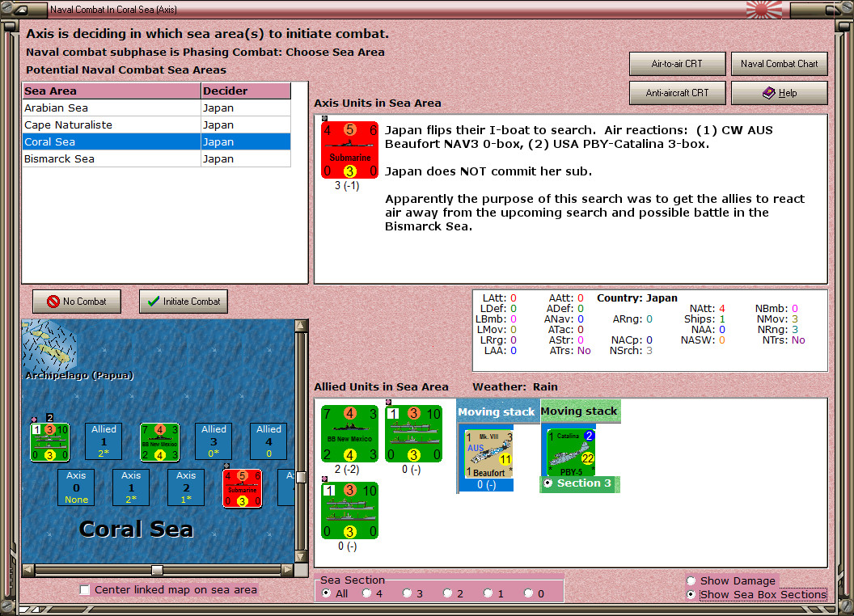Click the Allied 3 sea box on the map
This screenshot has width=854, height=616.
coord(213,441)
